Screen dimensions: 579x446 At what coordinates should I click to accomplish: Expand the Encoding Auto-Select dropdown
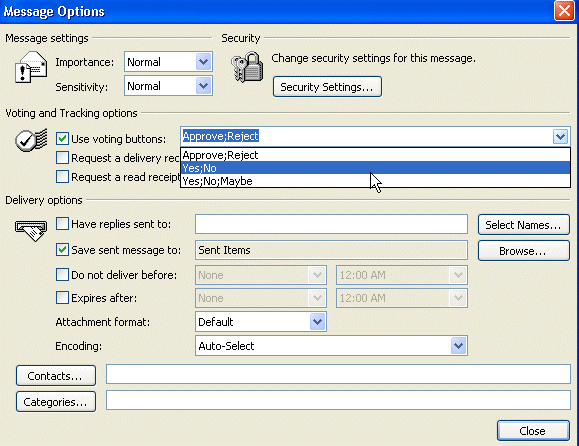(x=459, y=346)
